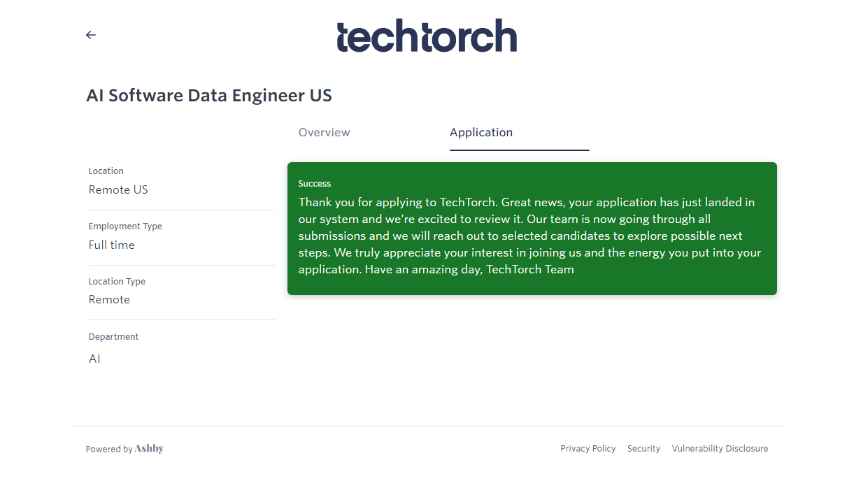This screenshot has height=504, width=854.
Task: Visit the Security link in footer
Action: pos(643,449)
